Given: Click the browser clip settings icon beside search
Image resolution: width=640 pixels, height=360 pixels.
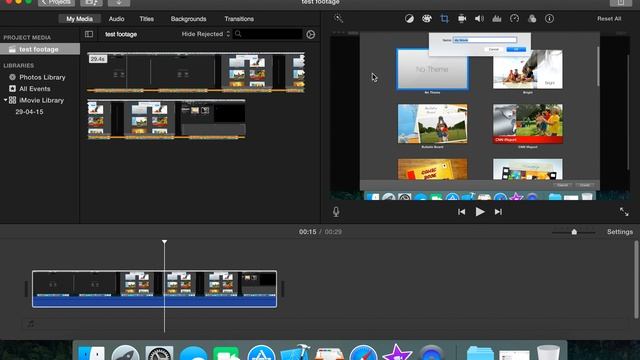Looking at the screenshot, I should pyautogui.click(x=311, y=35).
